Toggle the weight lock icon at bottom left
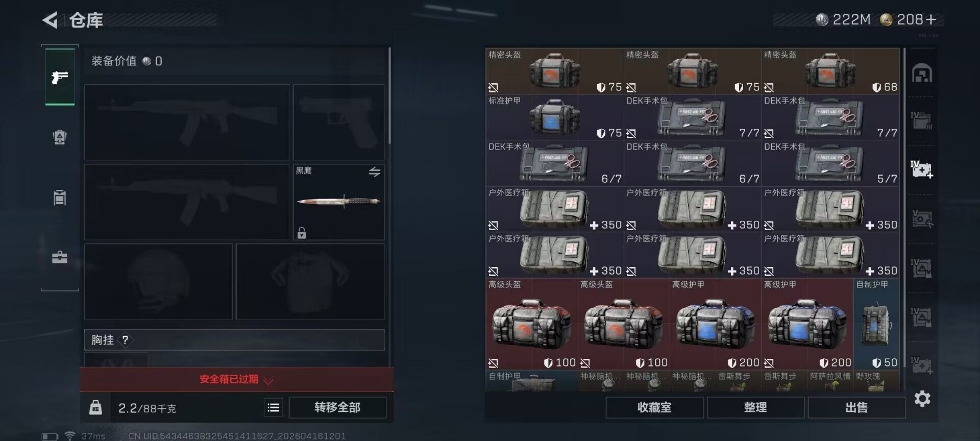The height and width of the screenshot is (441, 980). [x=95, y=407]
